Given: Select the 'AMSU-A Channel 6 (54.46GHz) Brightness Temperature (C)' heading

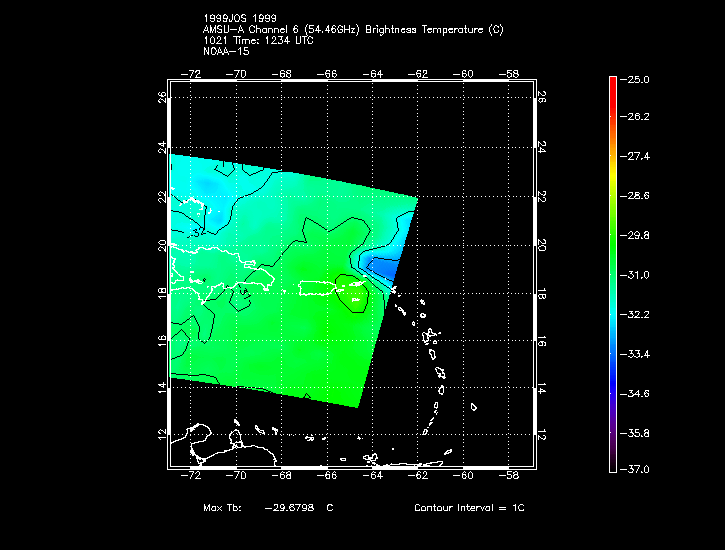Looking at the screenshot, I should [353, 30].
